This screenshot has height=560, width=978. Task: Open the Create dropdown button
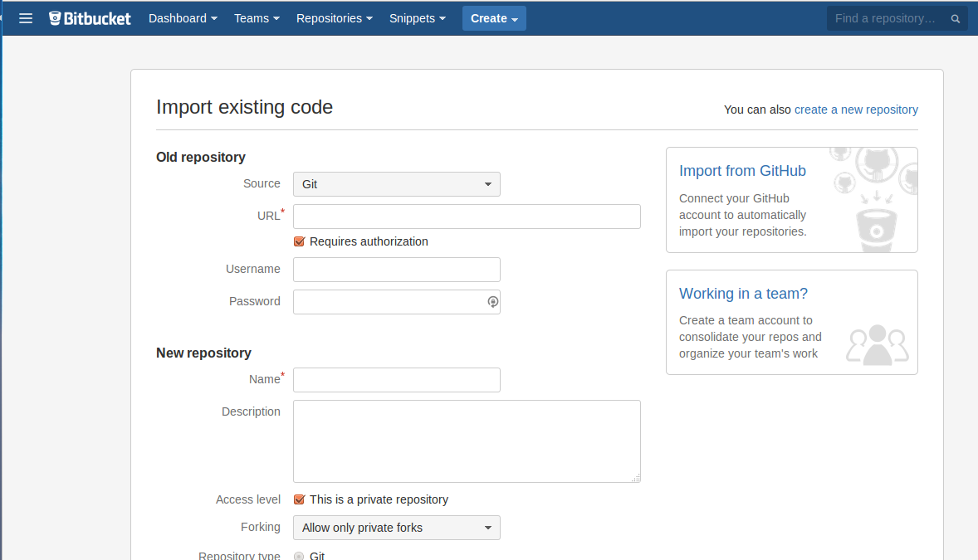[494, 19]
